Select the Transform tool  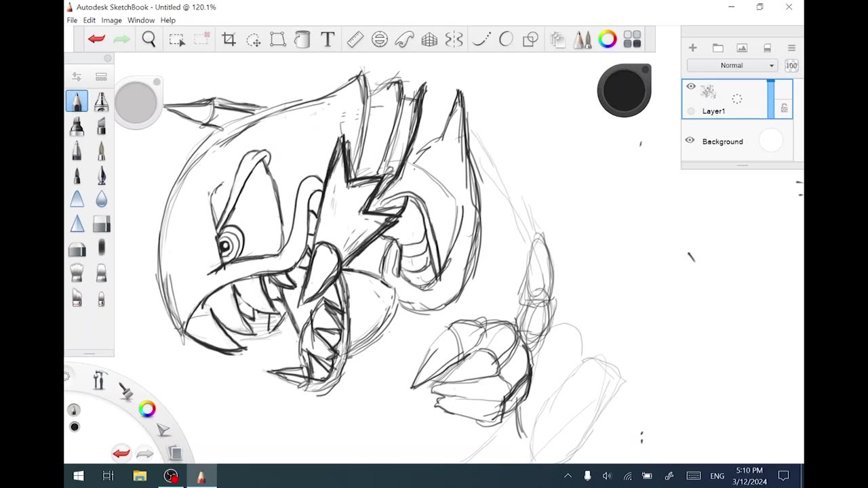click(278, 39)
